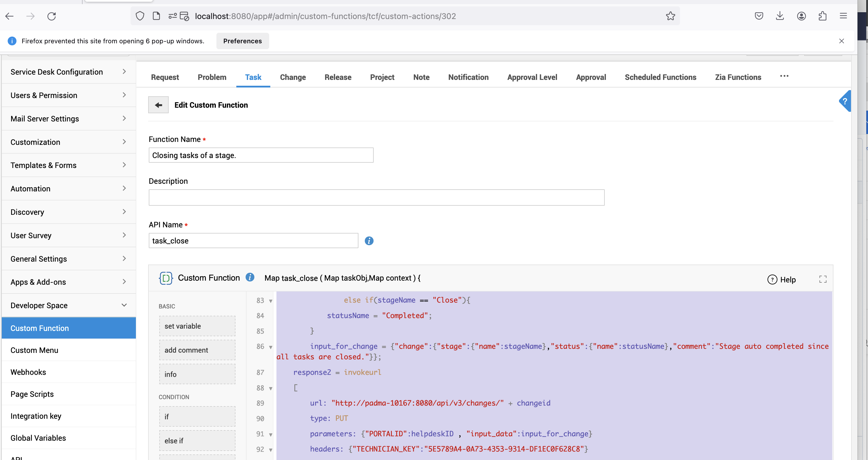Open the Scheduled Functions tab
868x460 pixels.
660,77
